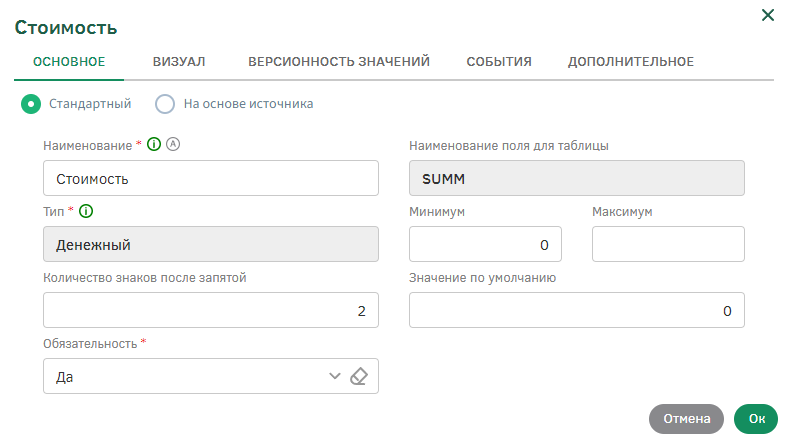Screen dimensions: 785x436
Task: Close the Стоимость dialog with the X
Action: [768, 15]
